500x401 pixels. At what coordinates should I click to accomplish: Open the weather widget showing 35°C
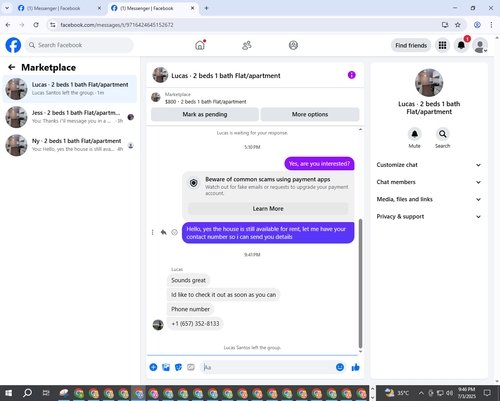[397, 393]
